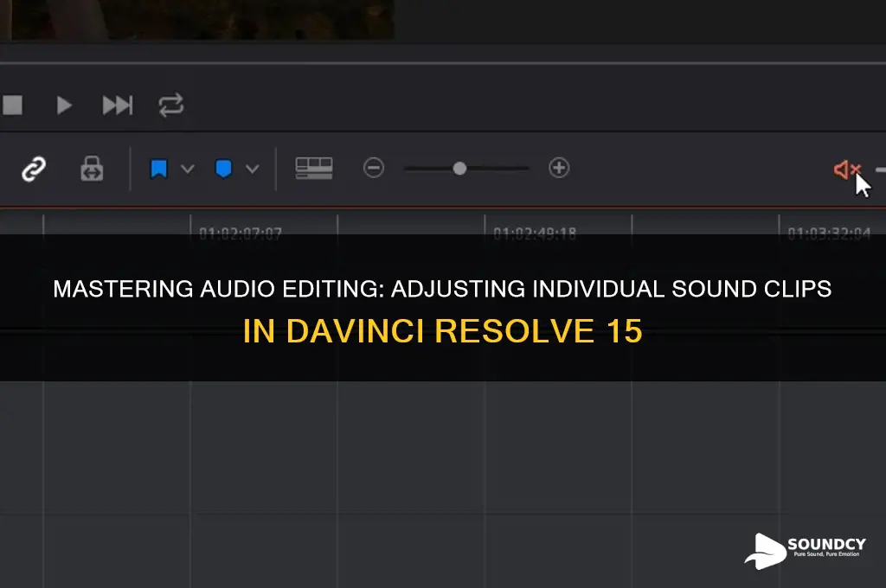
Task: Add a flag with the flag icon
Action: (159, 169)
